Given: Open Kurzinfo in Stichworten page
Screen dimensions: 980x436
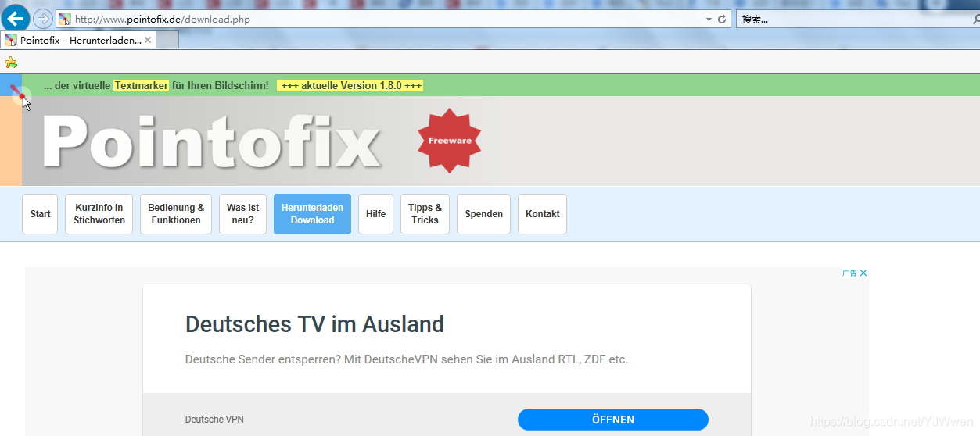Looking at the screenshot, I should pos(99,214).
